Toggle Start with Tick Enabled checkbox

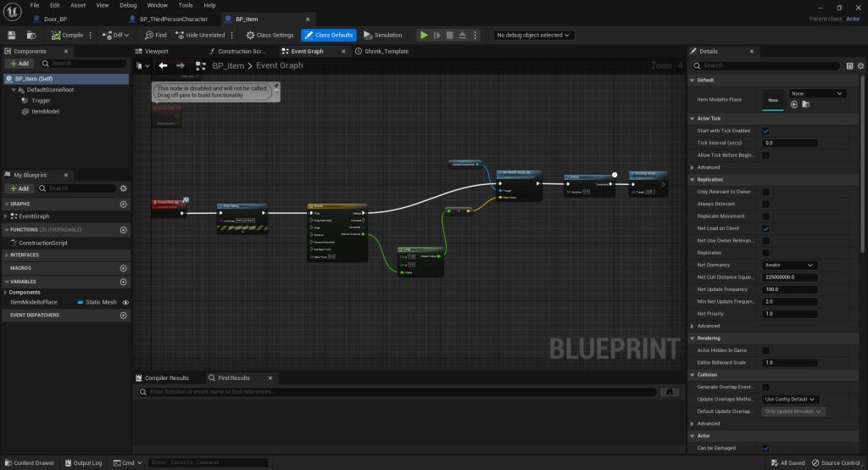point(766,131)
